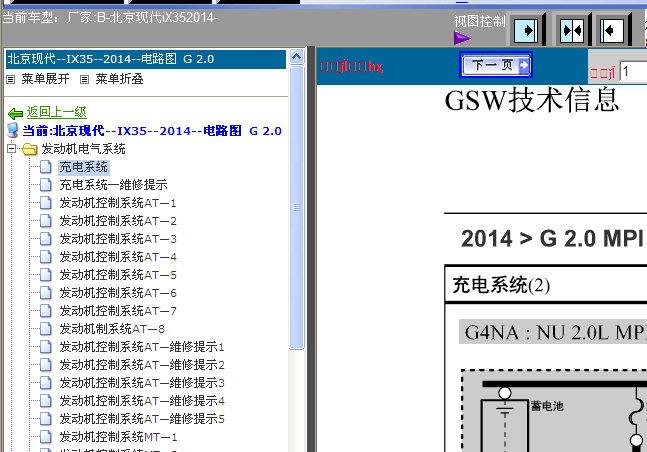Open 发动机控制系统AT—维修提示2

[142, 365]
